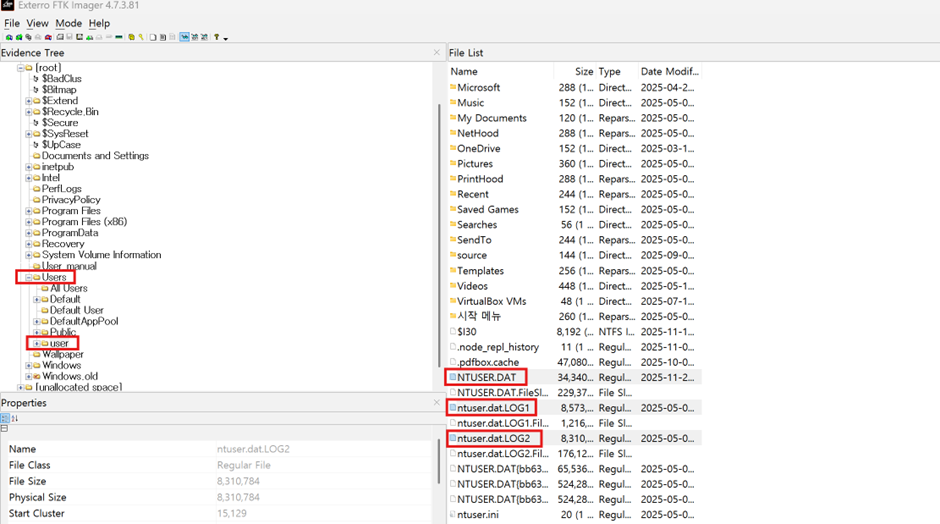Click the Properties pane vertical scrollbar
940x524 pixels.
pos(439,462)
